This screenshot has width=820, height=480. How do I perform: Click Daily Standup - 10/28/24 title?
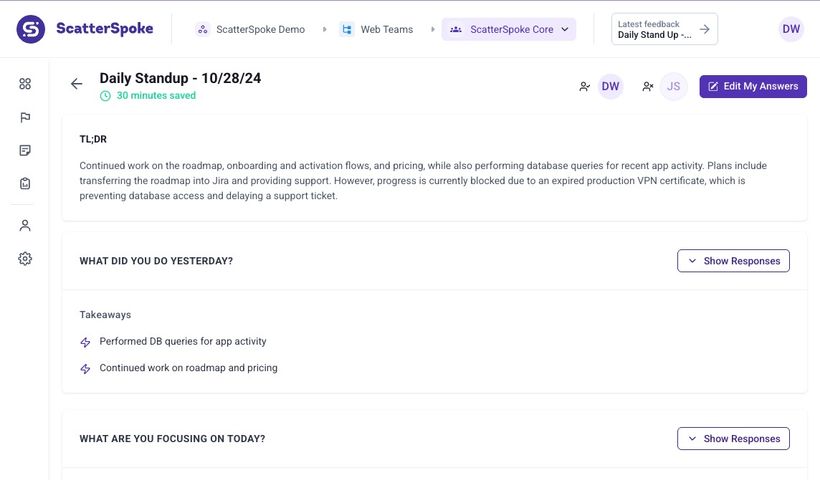point(180,78)
